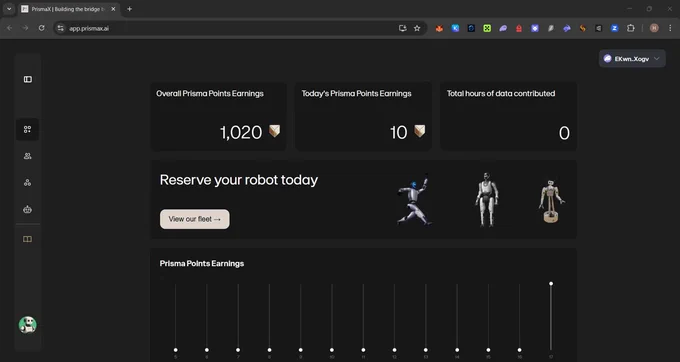Screen dimensions: 680x362
Task: Select the highest data point on chart
Action: 551,284
